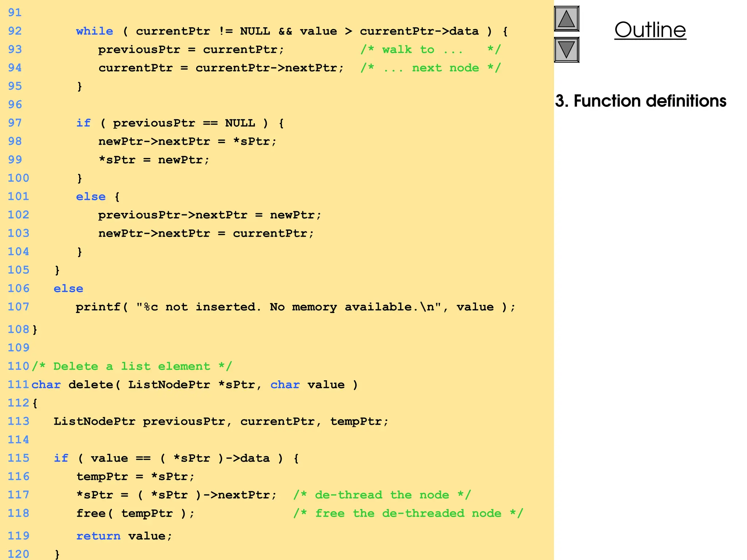Click 'if ( previousPtr == NULL ) {' line
The image size is (747, 560).
click(x=180, y=123)
